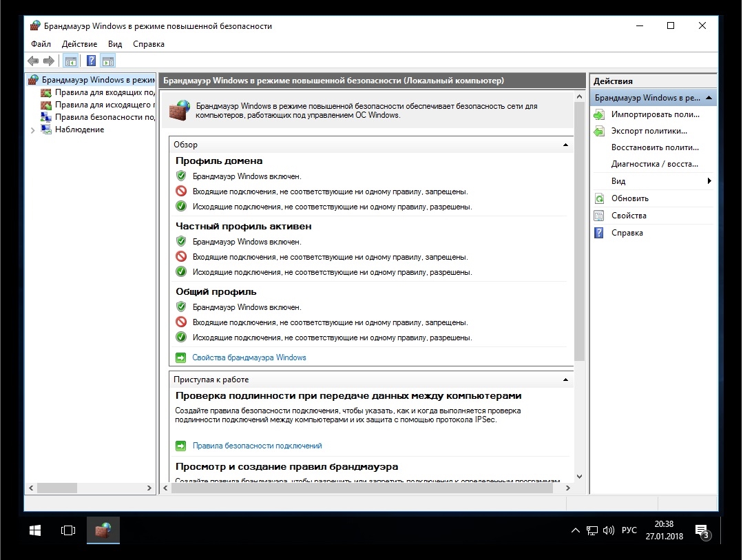Click right arrow of center pane horizontal scrollbar
The height and width of the screenshot is (560, 743).
pyautogui.click(x=567, y=488)
